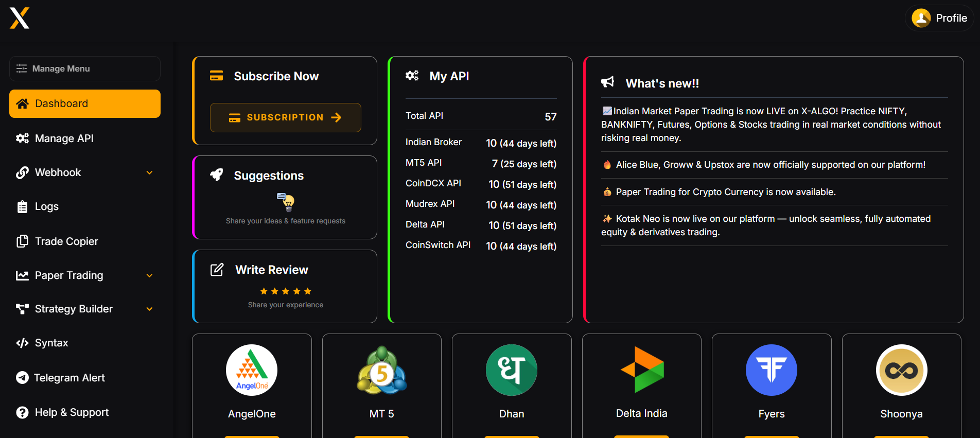Open the Manage API menu item
Image resolution: width=980 pixels, height=438 pixels.
click(85, 138)
